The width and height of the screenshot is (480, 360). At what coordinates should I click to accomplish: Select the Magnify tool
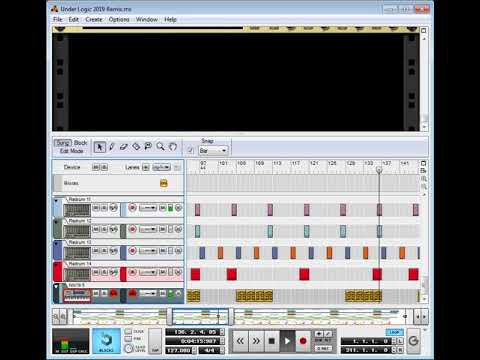pyautogui.click(x=160, y=147)
